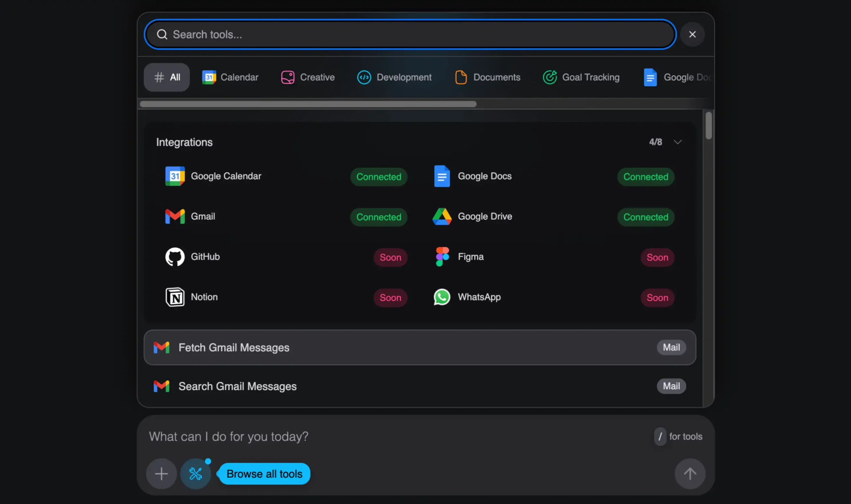Focus the What can I do prompt field

(397, 437)
